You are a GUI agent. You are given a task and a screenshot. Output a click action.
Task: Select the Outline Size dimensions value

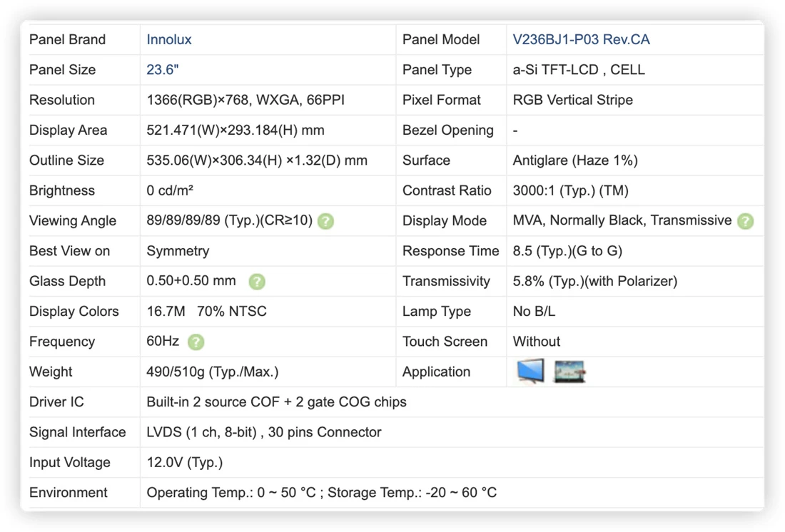point(257,160)
